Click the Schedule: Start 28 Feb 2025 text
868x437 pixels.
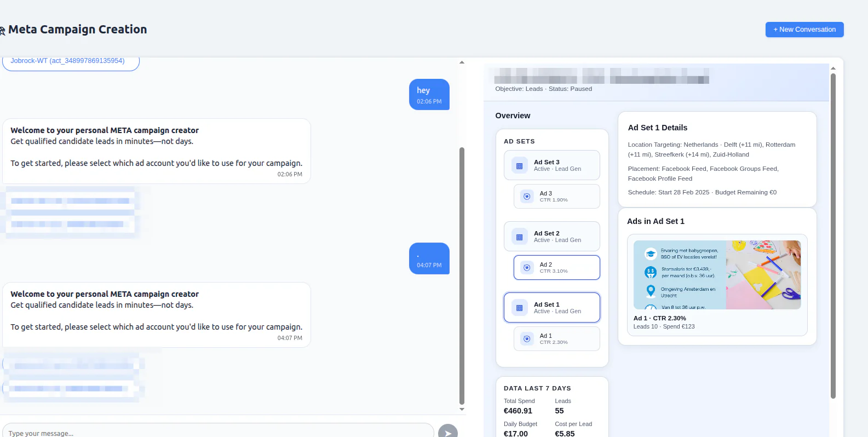(x=702, y=192)
